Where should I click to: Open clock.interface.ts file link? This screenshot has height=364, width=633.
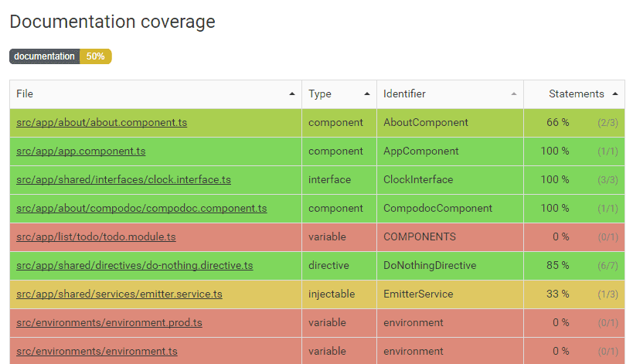[124, 180]
